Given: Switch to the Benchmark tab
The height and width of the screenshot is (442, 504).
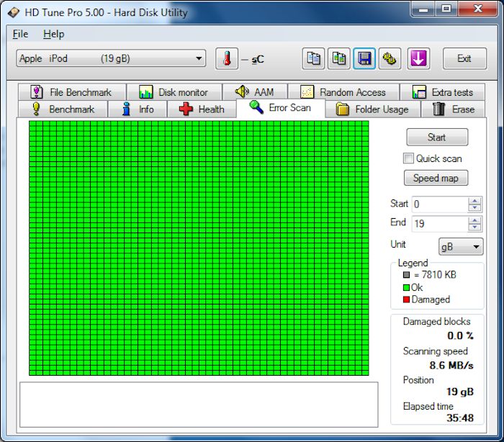Looking at the screenshot, I should pyautogui.click(x=63, y=109).
